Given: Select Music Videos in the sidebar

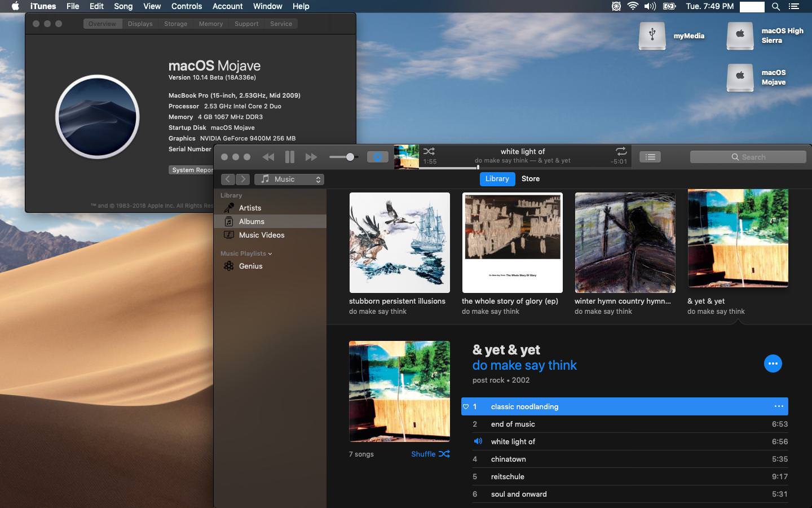Looking at the screenshot, I should 270,235.
